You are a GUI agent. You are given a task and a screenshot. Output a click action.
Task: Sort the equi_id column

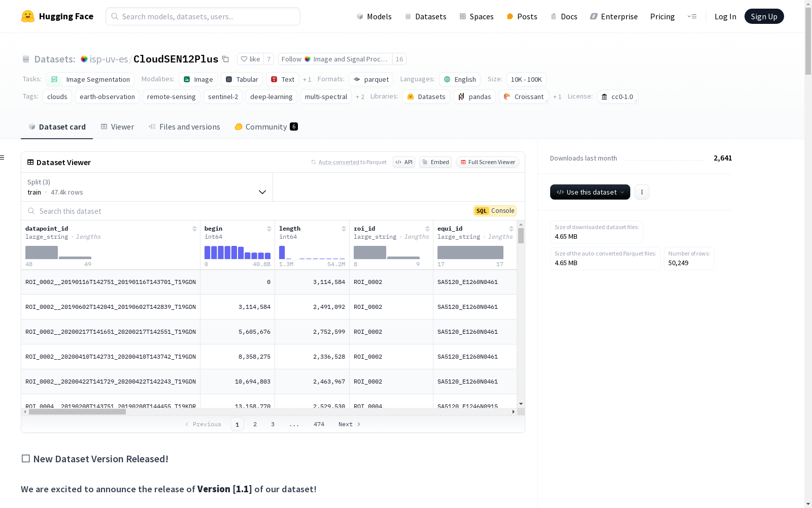pyautogui.click(x=511, y=229)
